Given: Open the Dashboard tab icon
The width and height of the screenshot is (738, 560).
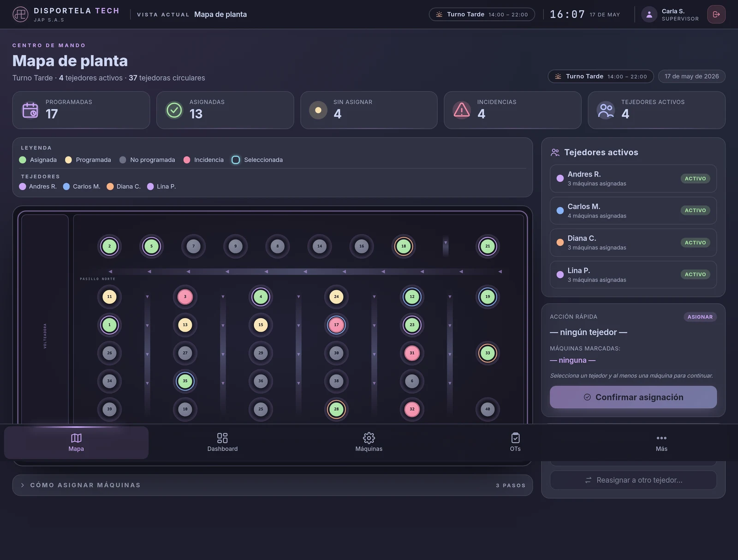Looking at the screenshot, I should [222, 438].
